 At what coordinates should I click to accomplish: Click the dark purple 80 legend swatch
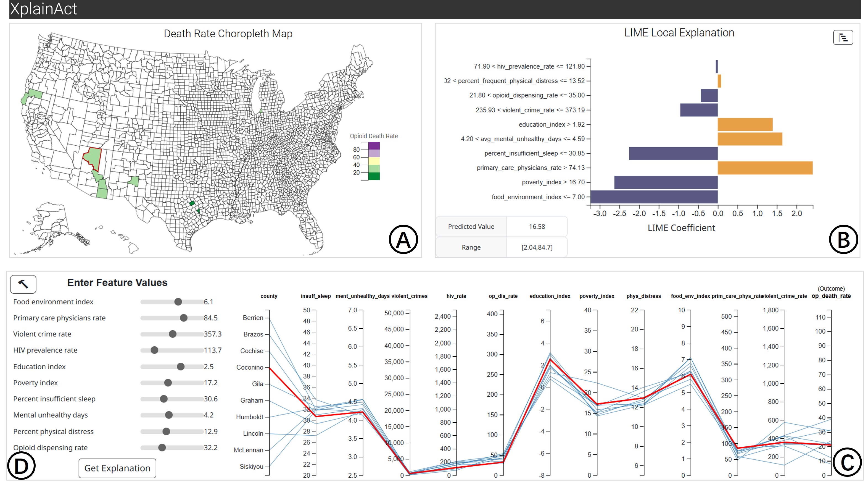[374, 146]
